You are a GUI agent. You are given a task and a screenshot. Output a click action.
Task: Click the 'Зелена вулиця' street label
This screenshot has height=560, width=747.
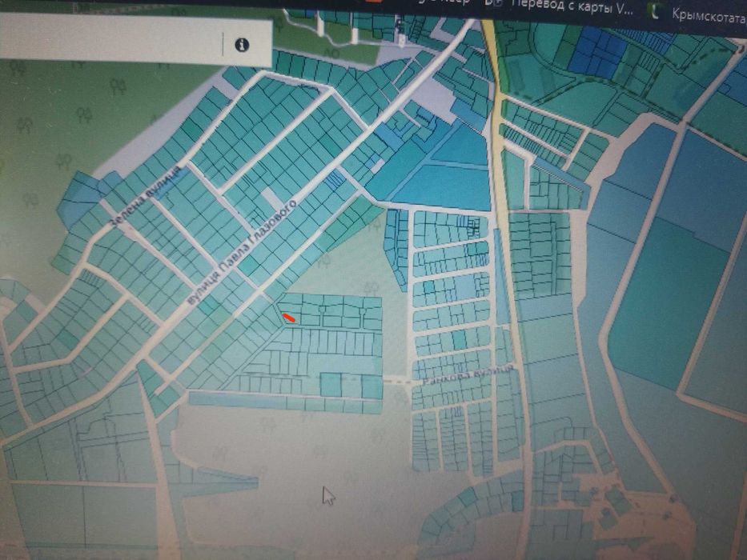145,197
